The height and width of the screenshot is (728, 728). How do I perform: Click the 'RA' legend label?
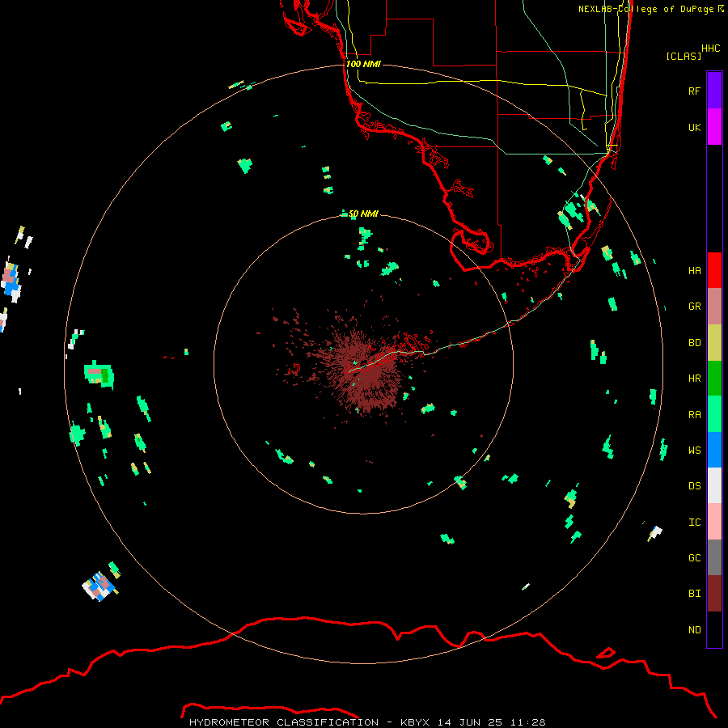coord(695,415)
